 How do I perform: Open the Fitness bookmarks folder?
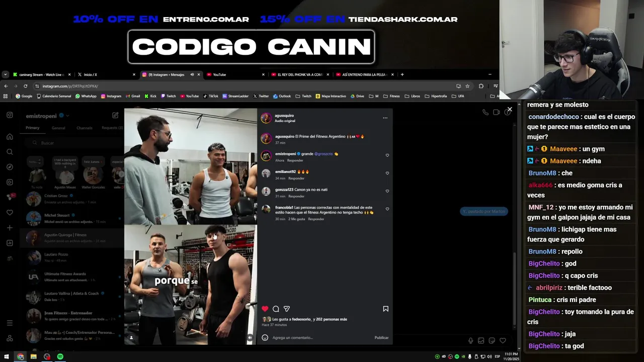coord(391,96)
